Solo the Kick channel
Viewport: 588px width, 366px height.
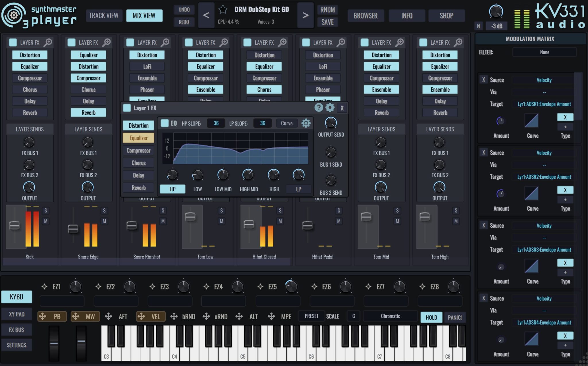46,210
